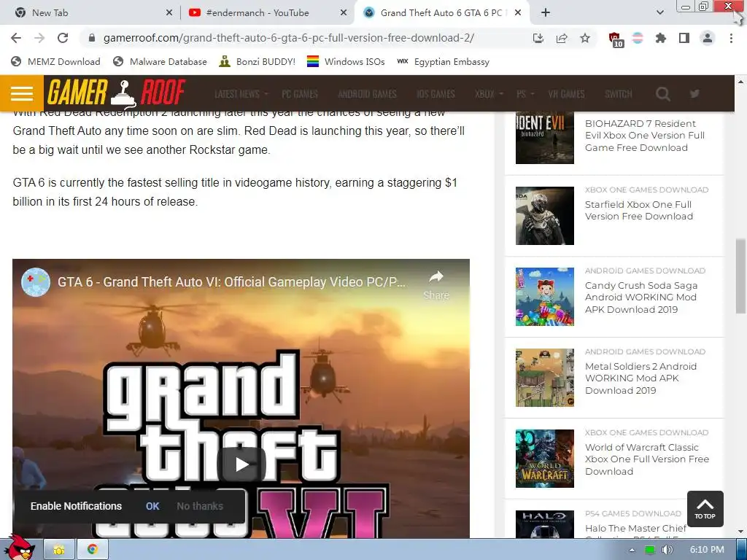The height and width of the screenshot is (560, 747).
Task: Jump up with the TO TOP button
Action: (x=705, y=508)
